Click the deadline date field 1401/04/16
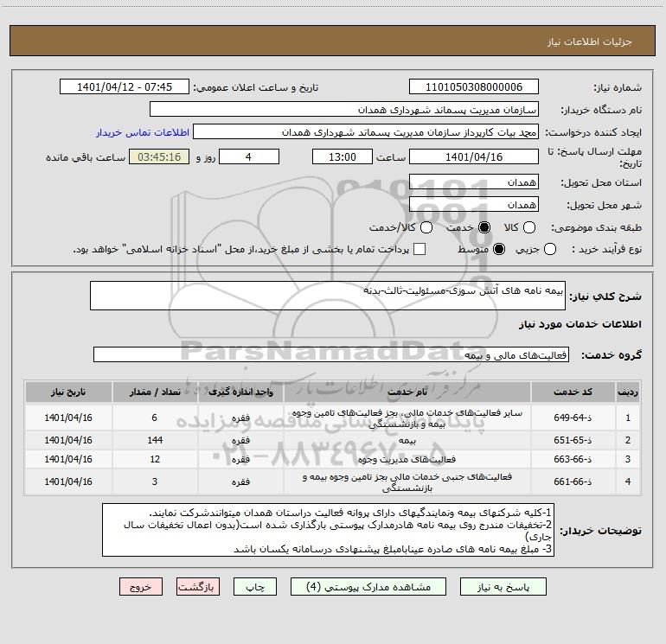This screenshot has height=644, width=666. click(474, 156)
